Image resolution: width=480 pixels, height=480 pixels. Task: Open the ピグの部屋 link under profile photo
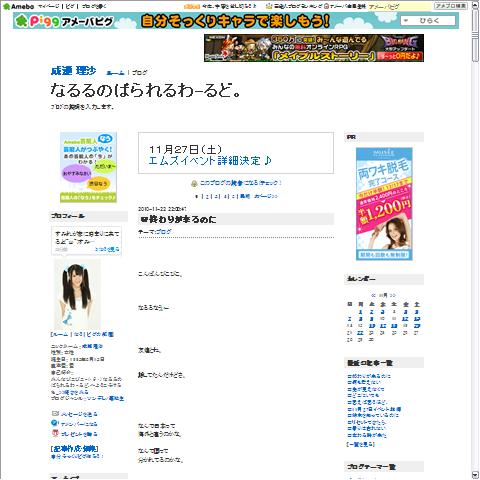tap(100, 334)
